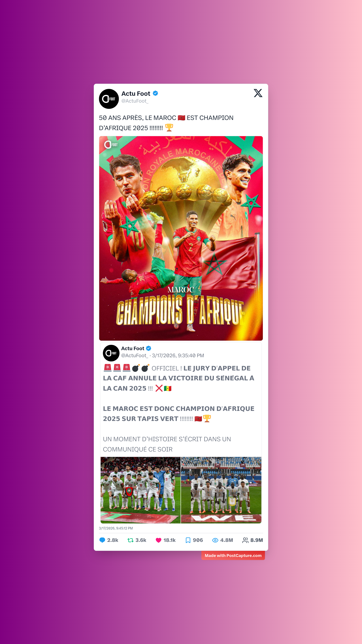The width and height of the screenshot is (362, 644).
Task: Click the eye views icon
Action: [x=215, y=540]
